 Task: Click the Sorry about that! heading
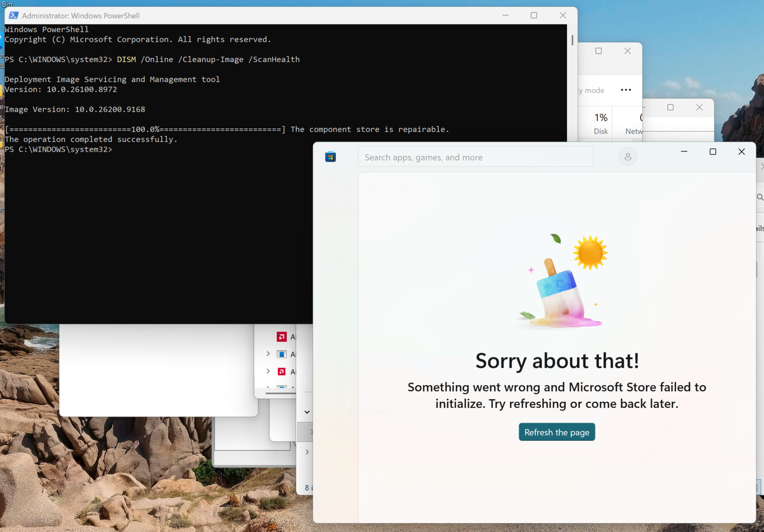pos(557,361)
